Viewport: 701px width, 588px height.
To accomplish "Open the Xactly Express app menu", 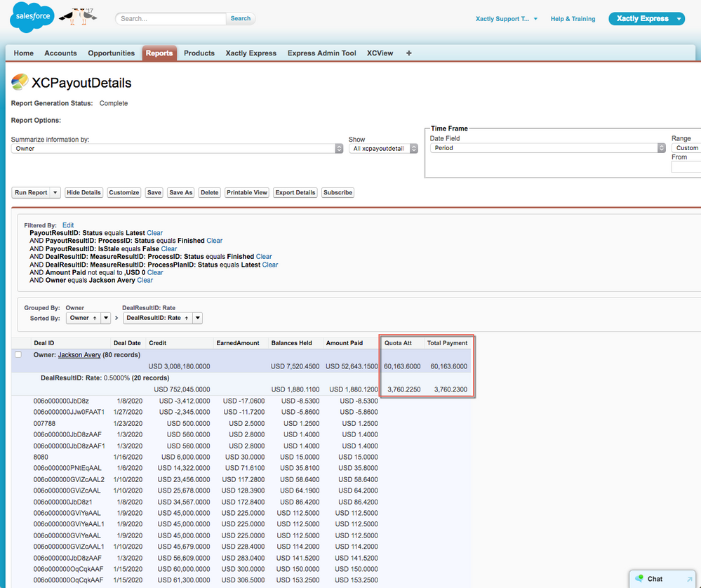I will [x=646, y=19].
